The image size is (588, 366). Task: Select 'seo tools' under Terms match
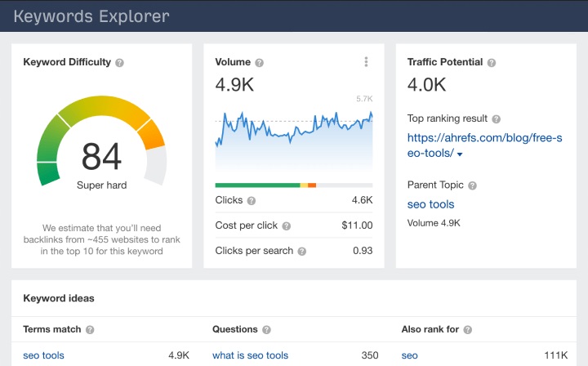43,355
